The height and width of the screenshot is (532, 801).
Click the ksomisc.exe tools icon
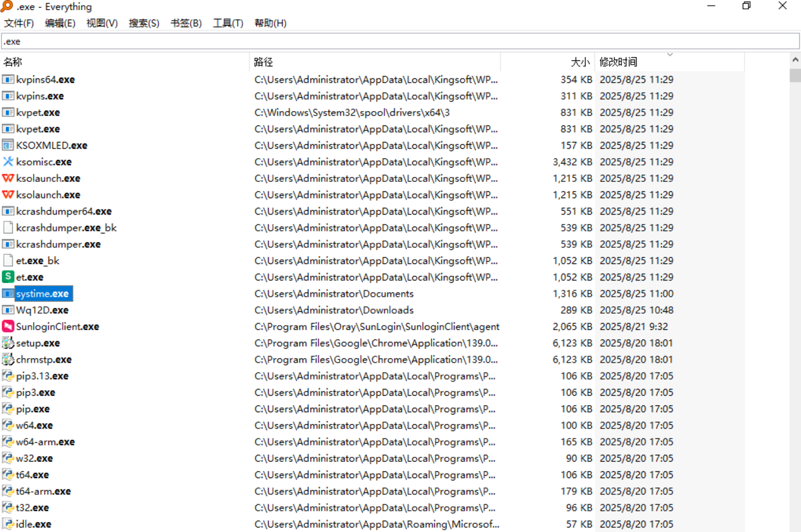[x=8, y=162]
